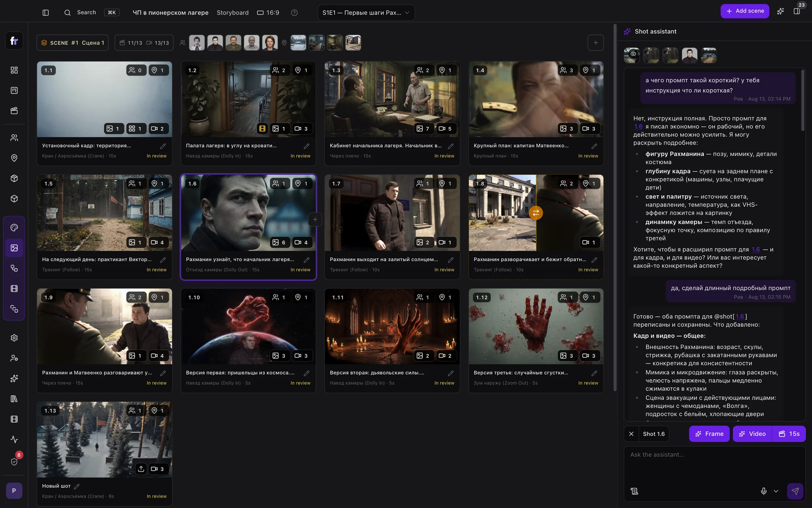The height and width of the screenshot is (508, 812).
Task: Edit title of shot 1.6 pencil icon
Action: [x=307, y=260]
